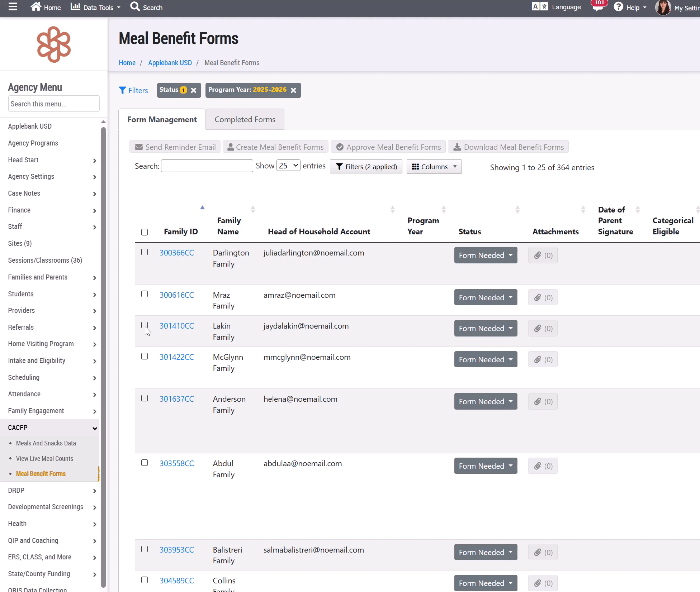Remove the Program Year filter chip
This screenshot has height=592, width=700.
point(293,90)
